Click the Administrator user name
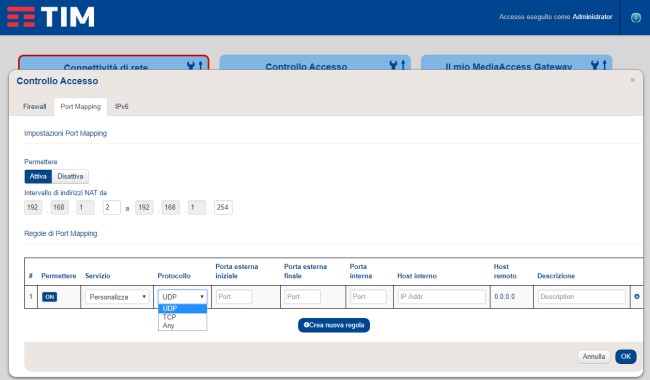 592,17
